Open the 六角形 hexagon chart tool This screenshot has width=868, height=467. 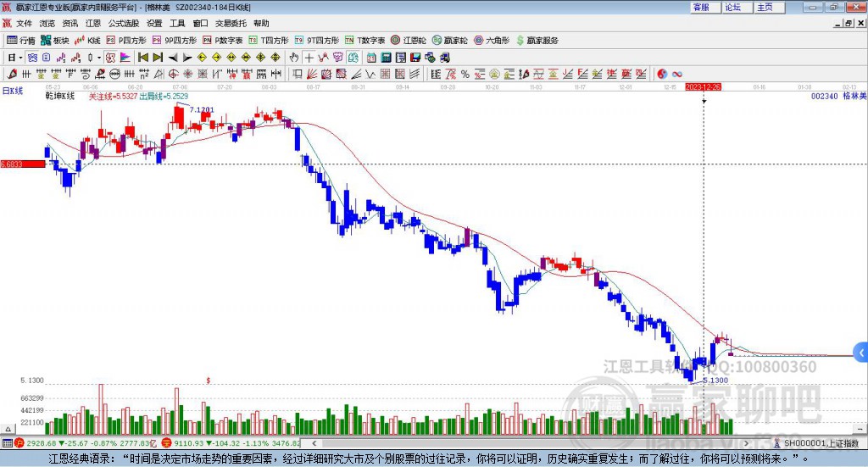click(x=492, y=41)
